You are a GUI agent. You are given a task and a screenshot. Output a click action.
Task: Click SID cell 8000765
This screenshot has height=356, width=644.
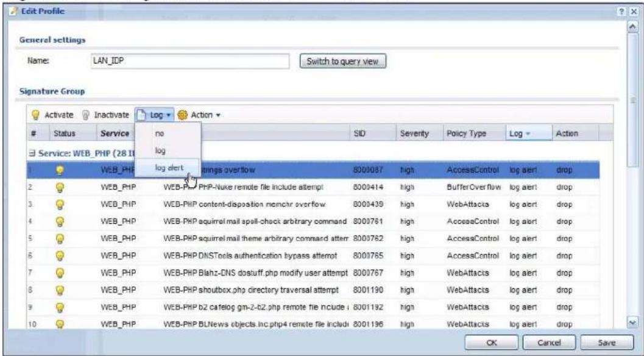pyautogui.click(x=368, y=255)
